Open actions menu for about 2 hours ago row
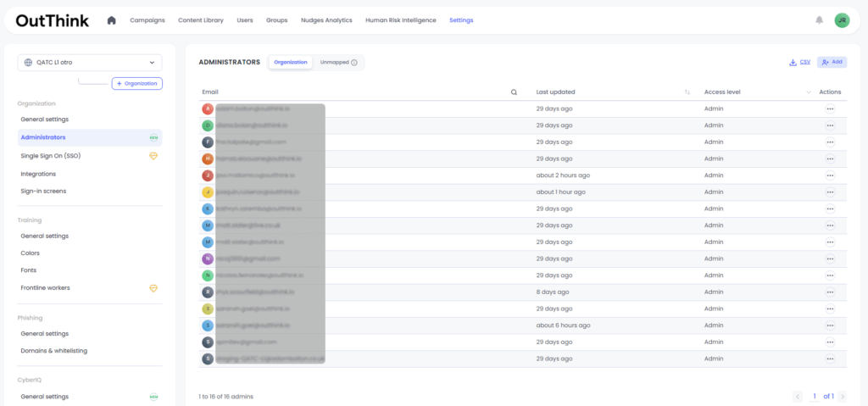868x406 pixels. [x=830, y=175]
